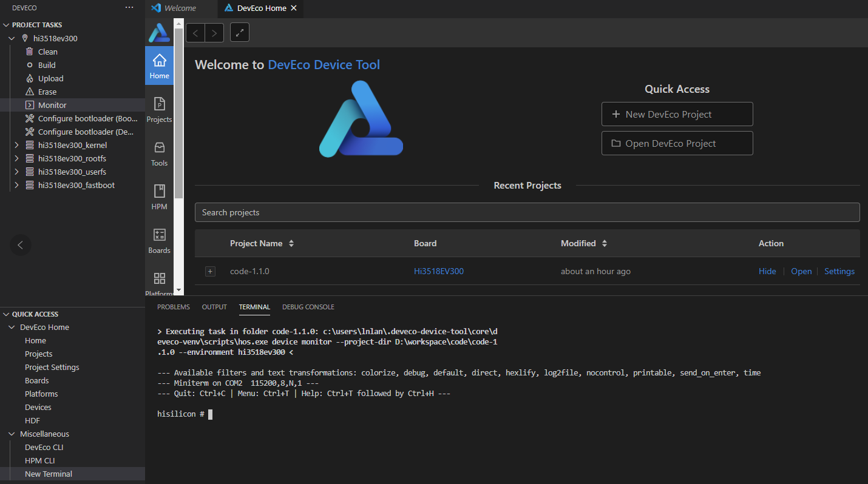This screenshot has width=868, height=484.
Task: Expand hi3518ev300_rootfs node
Action: 16,158
